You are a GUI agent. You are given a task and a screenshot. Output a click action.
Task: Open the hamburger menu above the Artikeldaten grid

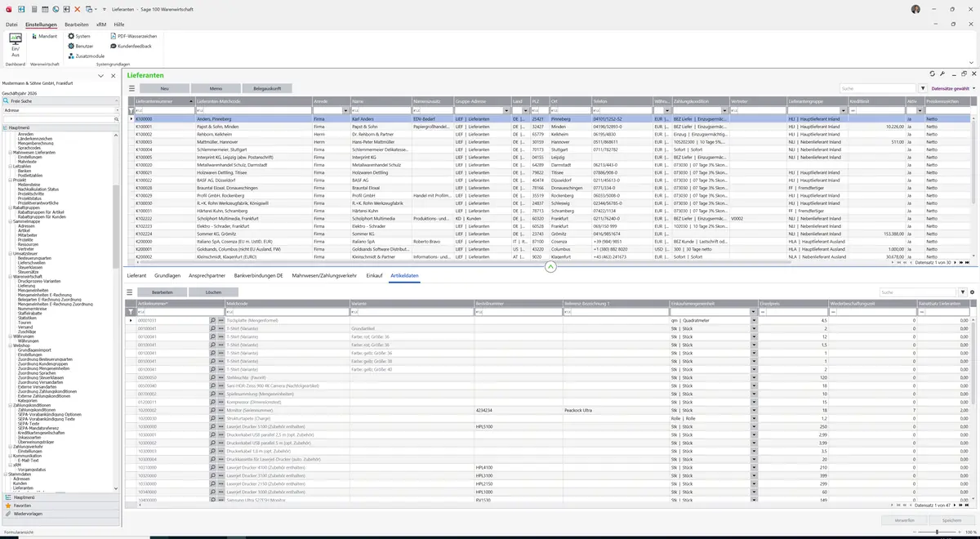coord(130,292)
